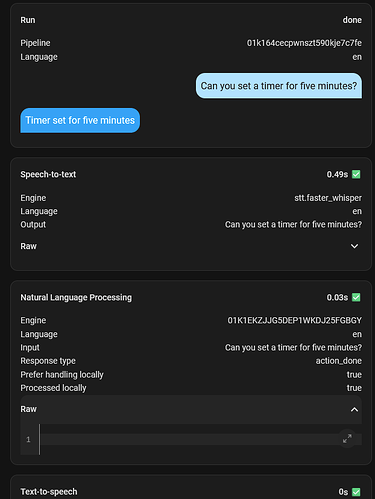The height and width of the screenshot is (499, 375).
Task: Click the action_done response type value
Action: pos(339,361)
